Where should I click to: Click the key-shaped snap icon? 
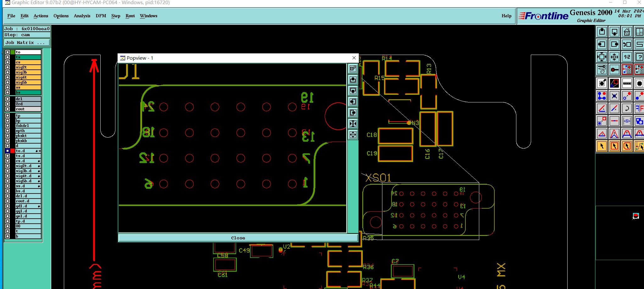click(x=614, y=69)
